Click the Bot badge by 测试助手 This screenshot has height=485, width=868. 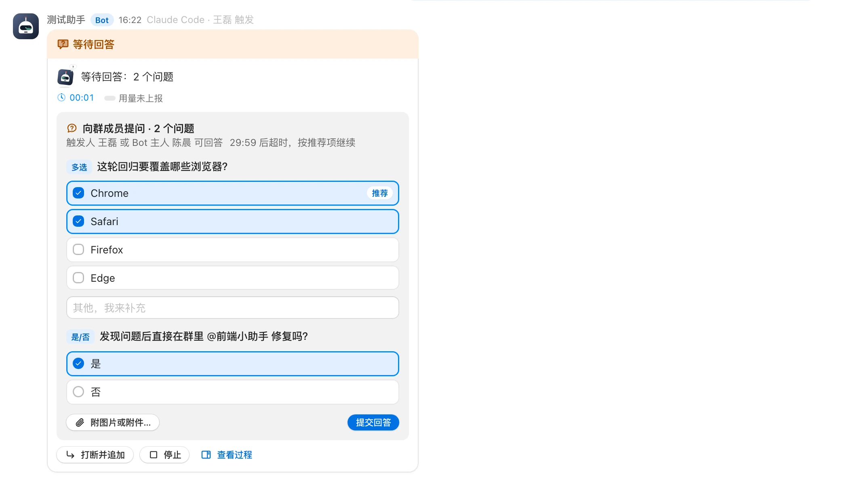click(102, 20)
